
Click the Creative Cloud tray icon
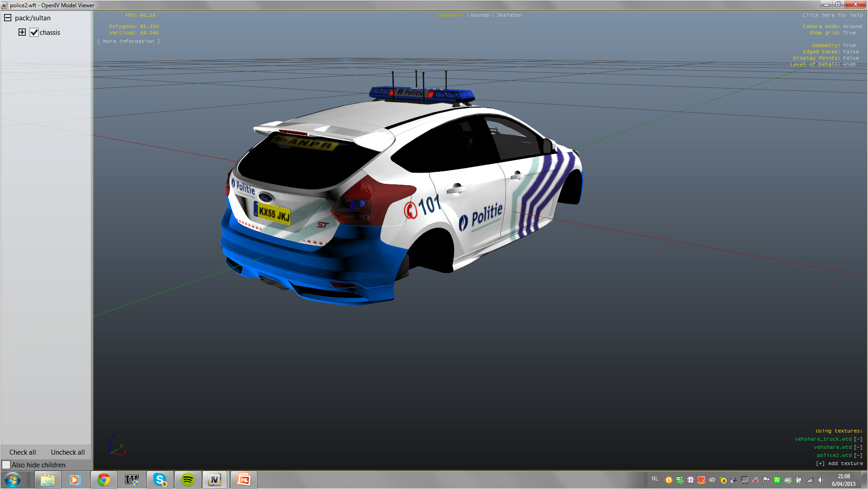(x=712, y=480)
